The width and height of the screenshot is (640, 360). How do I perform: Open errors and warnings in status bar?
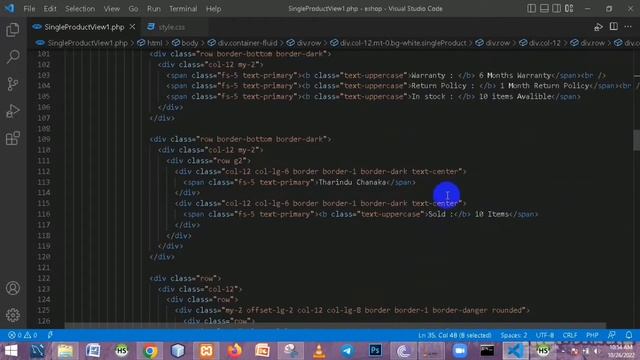22,335
